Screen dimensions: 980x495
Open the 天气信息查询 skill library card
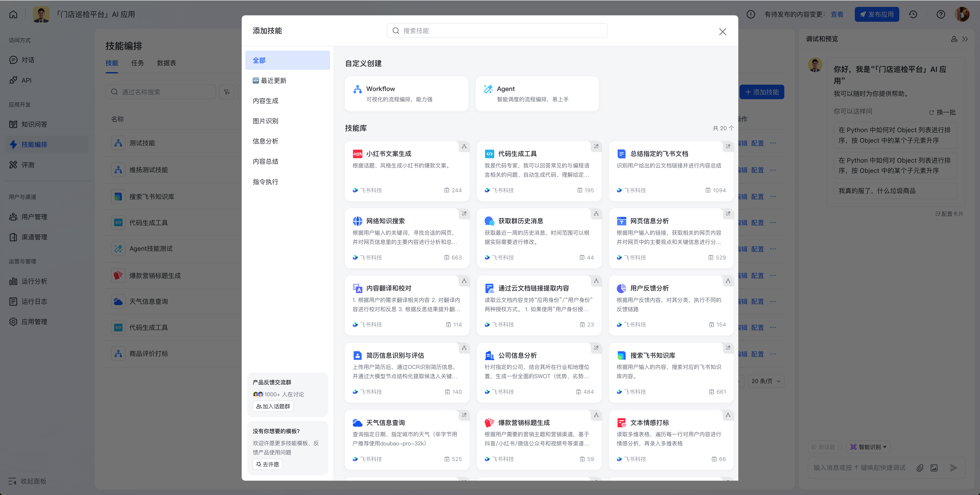click(407, 440)
